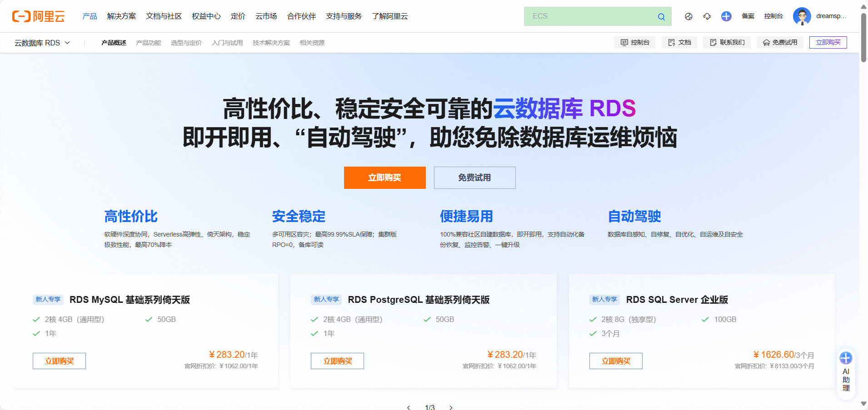Screen dimensions: 868x410
Task: Open the blue plus shortcut icon
Action: [726, 16]
